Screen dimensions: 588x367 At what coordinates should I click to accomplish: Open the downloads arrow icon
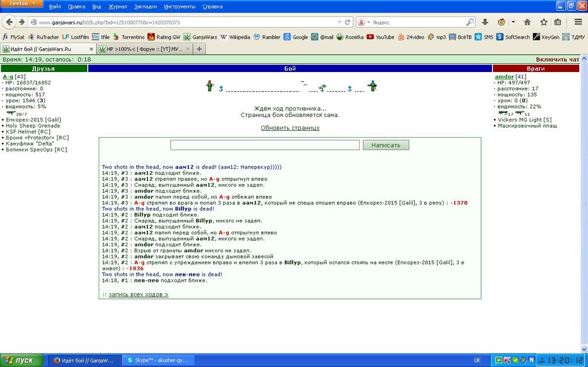click(485, 22)
